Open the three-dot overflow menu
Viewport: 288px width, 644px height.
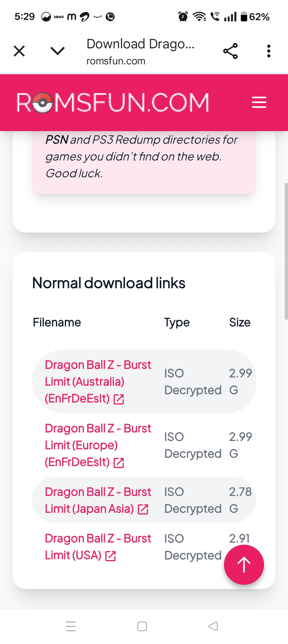(269, 51)
